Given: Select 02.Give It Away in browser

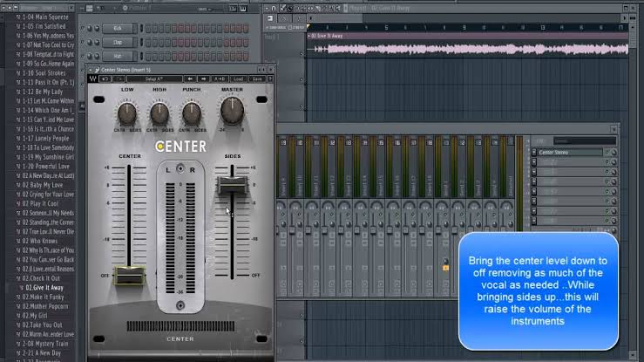Looking at the screenshot, I should click(x=44, y=288).
